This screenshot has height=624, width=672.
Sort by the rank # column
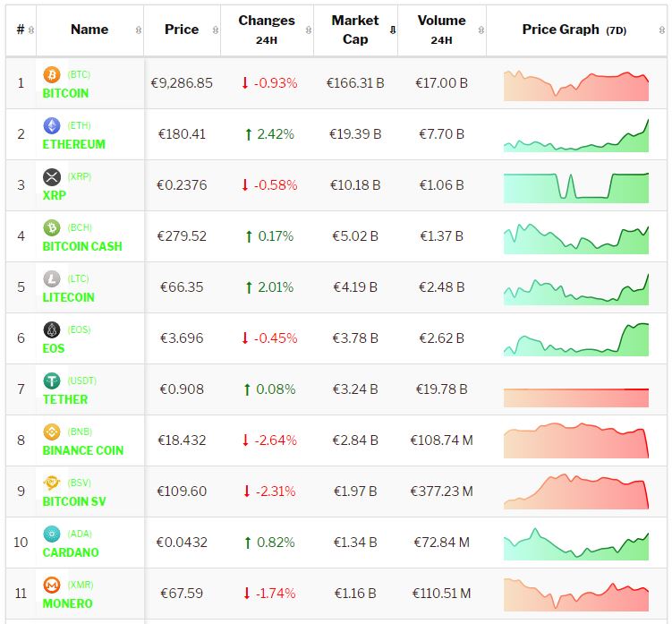pyautogui.click(x=21, y=30)
